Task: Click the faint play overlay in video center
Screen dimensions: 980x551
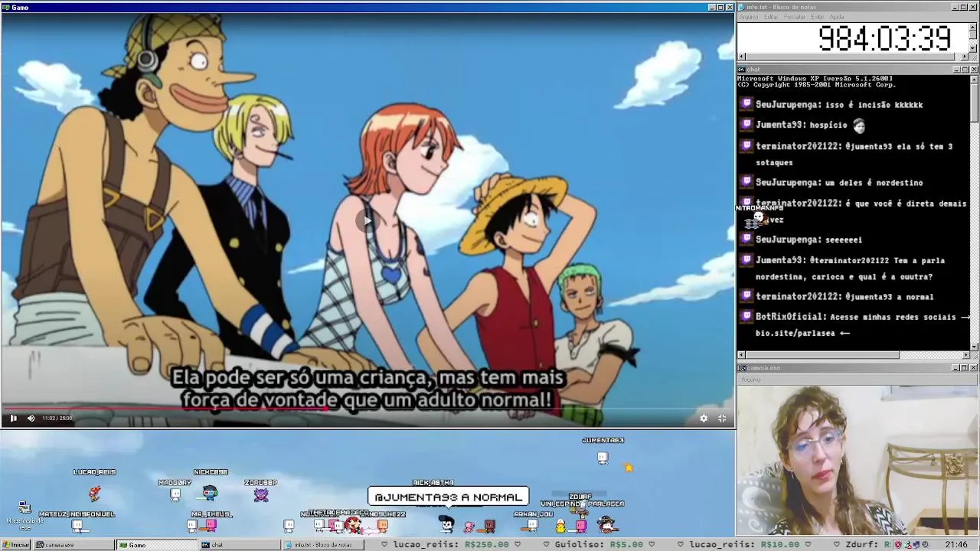Action: click(x=367, y=221)
